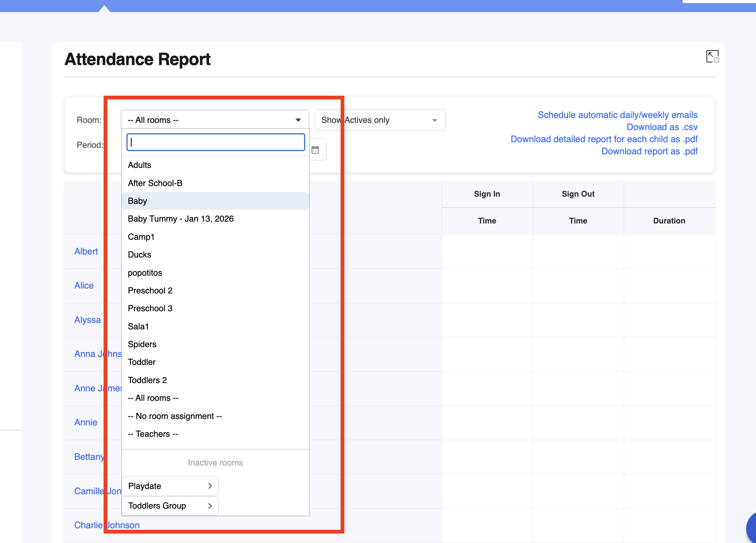Image resolution: width=756 pixels, height=543 pixels.
Task: Focus the room search input field
Action: coord(215,142)
